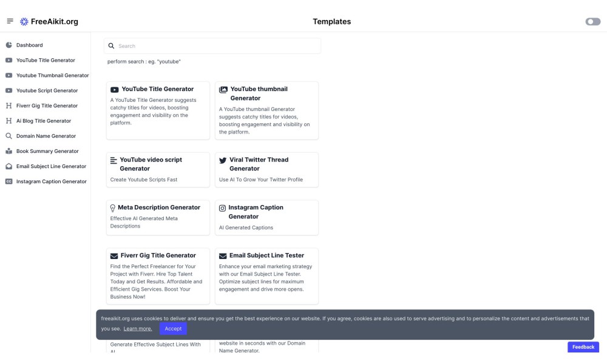Click the Domain Name Generator magnifier icon
607x364 pixels.
click(x=8, y=136)
